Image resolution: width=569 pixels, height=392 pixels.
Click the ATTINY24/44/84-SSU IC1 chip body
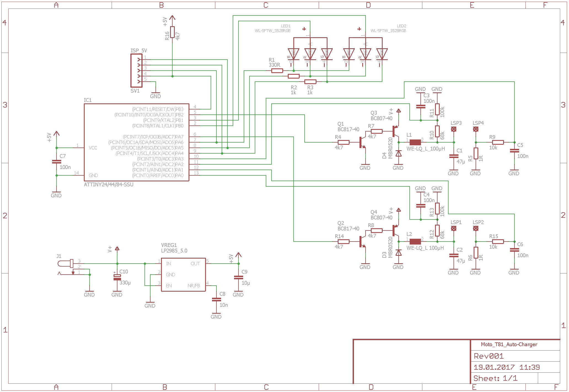136,142
